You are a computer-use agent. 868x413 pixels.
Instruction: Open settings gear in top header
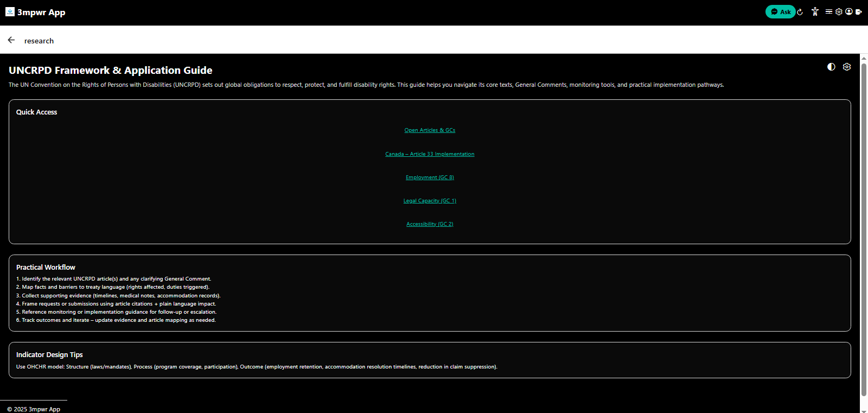[839, 11]
